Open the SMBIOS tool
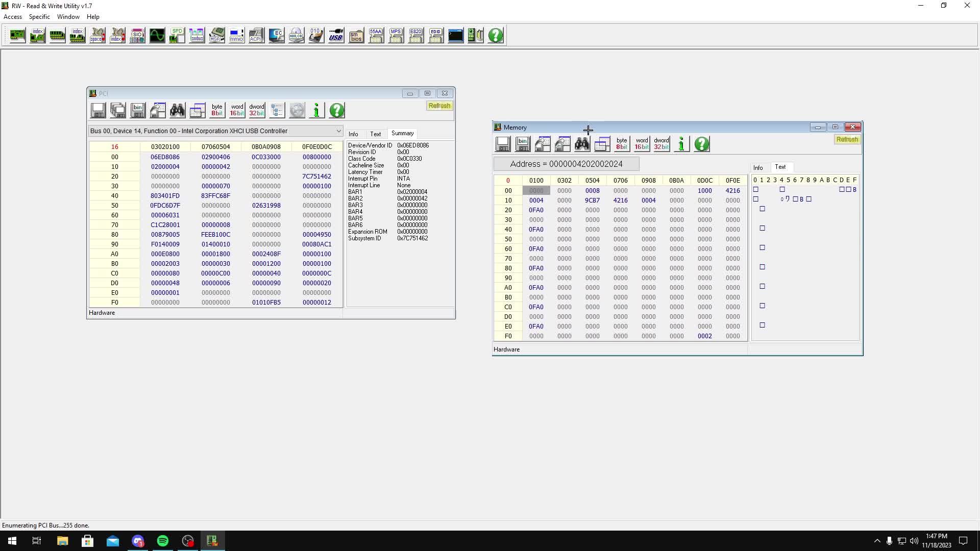 356,35
